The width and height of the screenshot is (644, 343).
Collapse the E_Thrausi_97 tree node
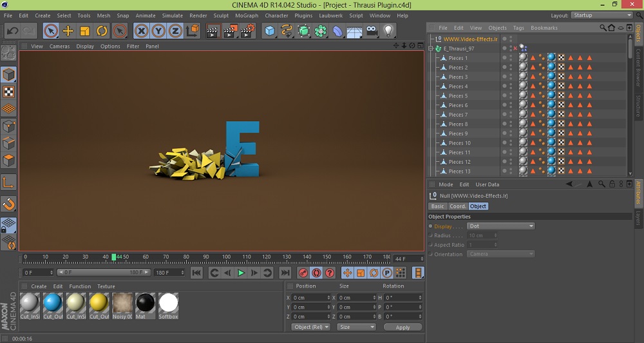(x=431, y=48)
